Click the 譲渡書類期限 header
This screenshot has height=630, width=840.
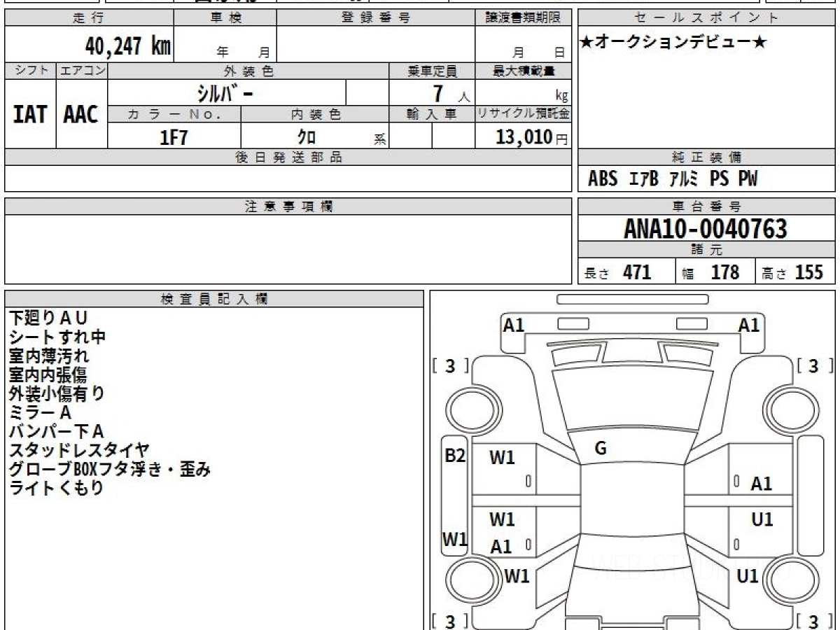pyautogui.click(x=524, y=18)
